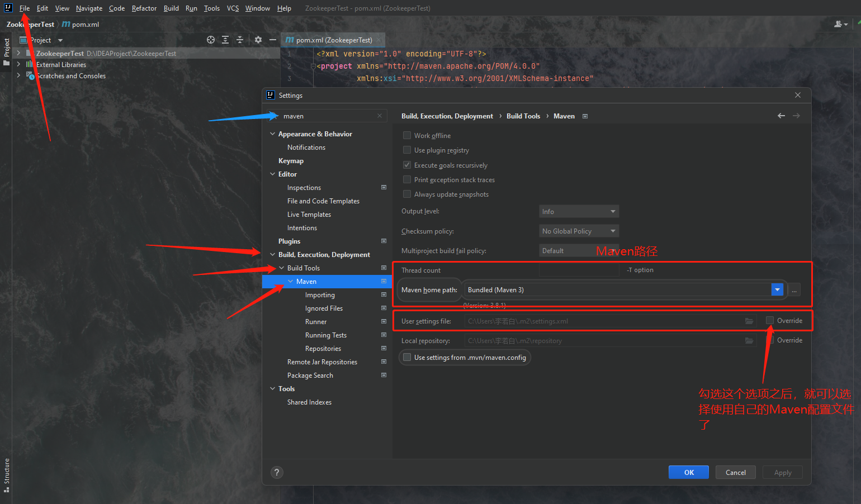861x504 pixels.
Task: Check Override for User settings file
Action: (770, 320)
